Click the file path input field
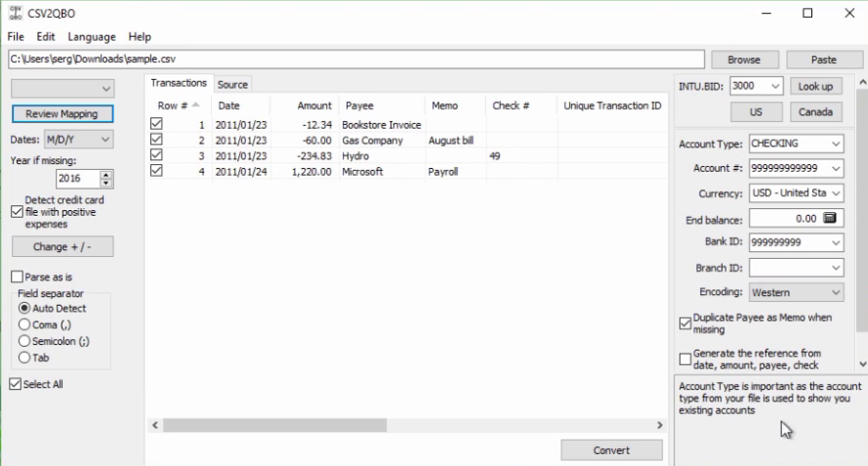Viewport: 868px width, 466px height. [356, 59]
